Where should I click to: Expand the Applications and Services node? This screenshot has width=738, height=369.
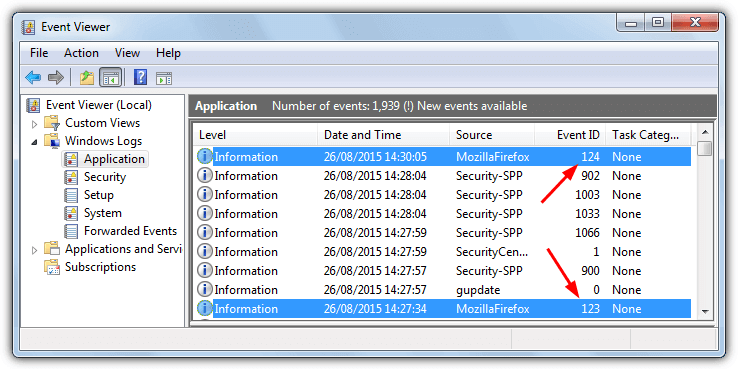click(34, 250)
